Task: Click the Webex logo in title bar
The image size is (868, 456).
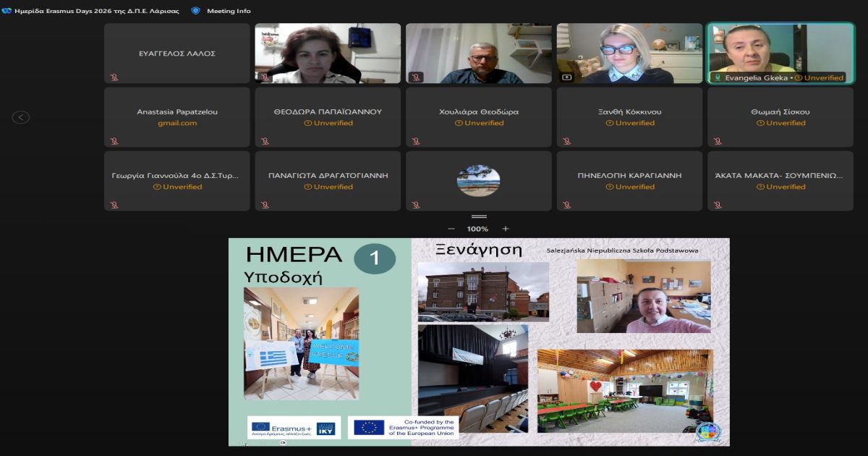Action: pos(7,11)
